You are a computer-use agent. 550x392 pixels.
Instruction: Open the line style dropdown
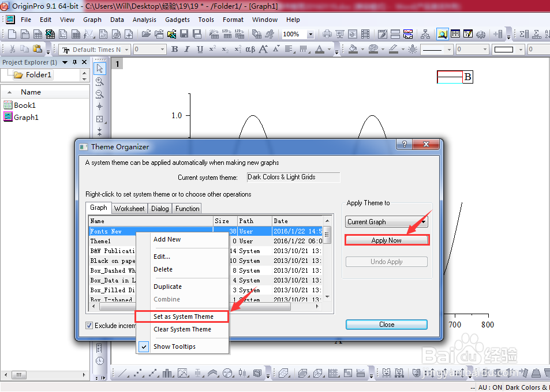449,50
